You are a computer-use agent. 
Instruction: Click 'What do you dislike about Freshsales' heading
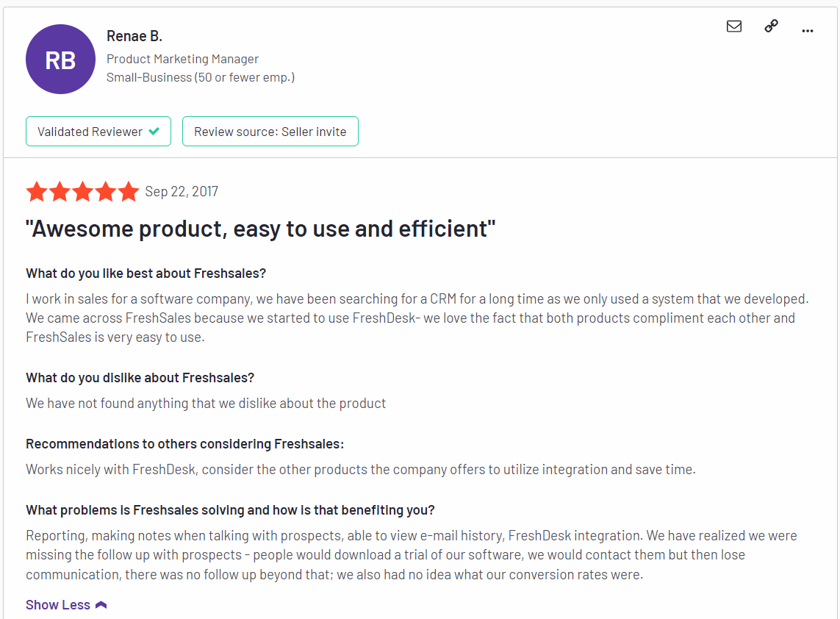140,378
